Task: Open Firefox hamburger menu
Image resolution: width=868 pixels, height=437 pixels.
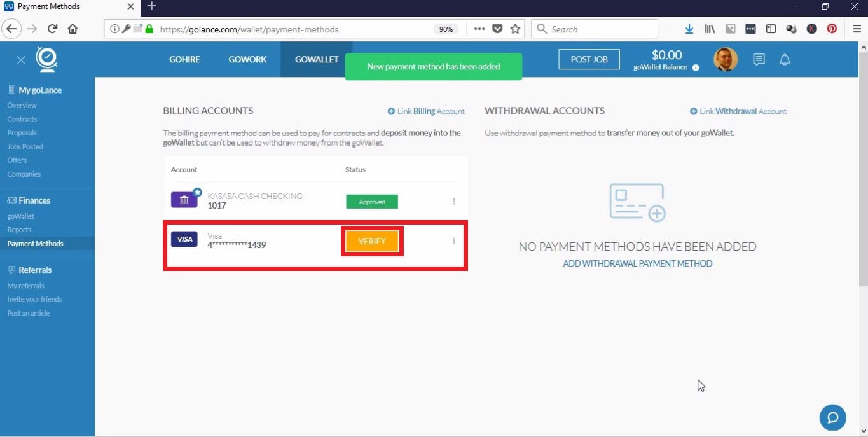Action: 857,29
